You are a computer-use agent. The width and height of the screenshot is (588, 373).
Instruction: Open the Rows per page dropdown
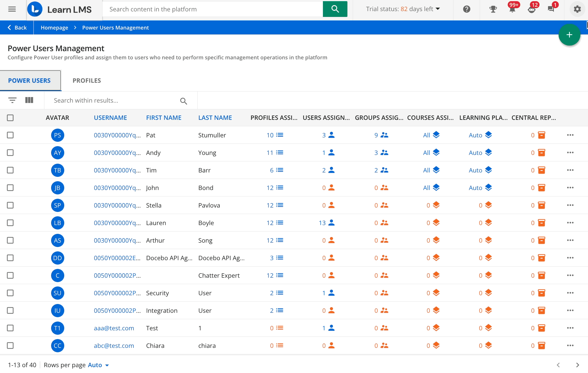tap(98, 365)
